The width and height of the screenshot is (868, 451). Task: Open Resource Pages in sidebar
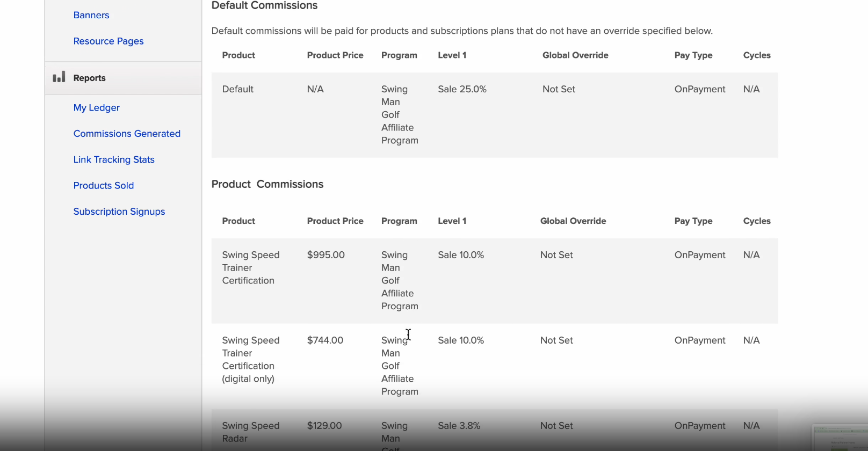tap(108, 41)
